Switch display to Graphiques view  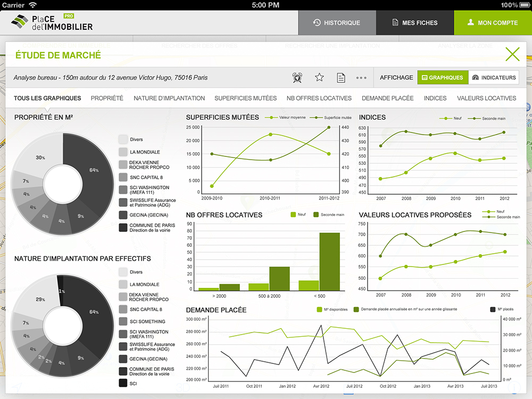442,78
